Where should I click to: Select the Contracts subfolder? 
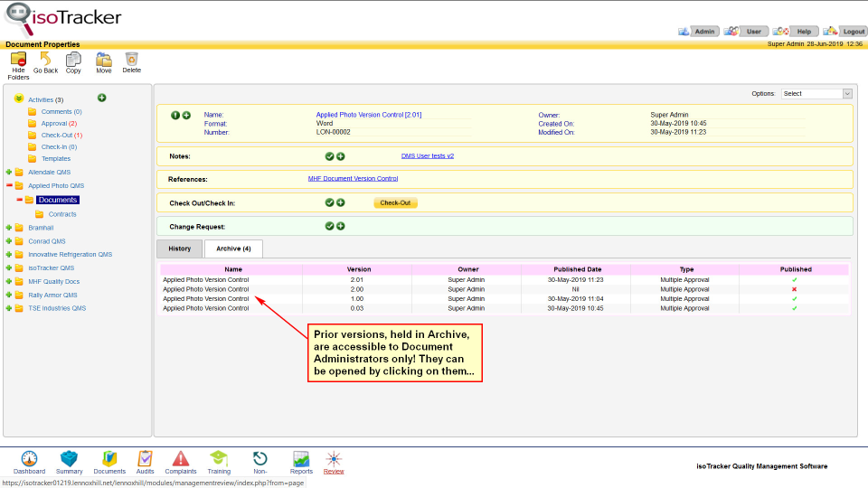coord(62,214)
